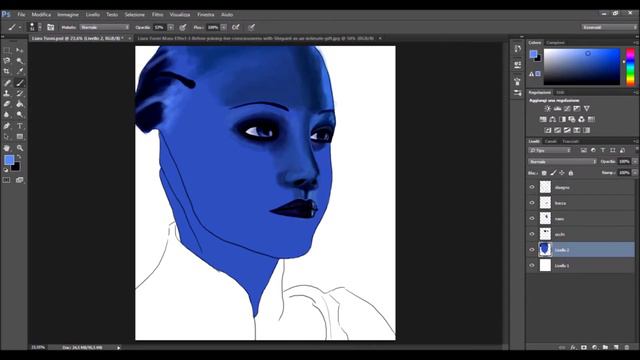
Task: Swap foreground and background colors
Action: (x=19, y=157)
